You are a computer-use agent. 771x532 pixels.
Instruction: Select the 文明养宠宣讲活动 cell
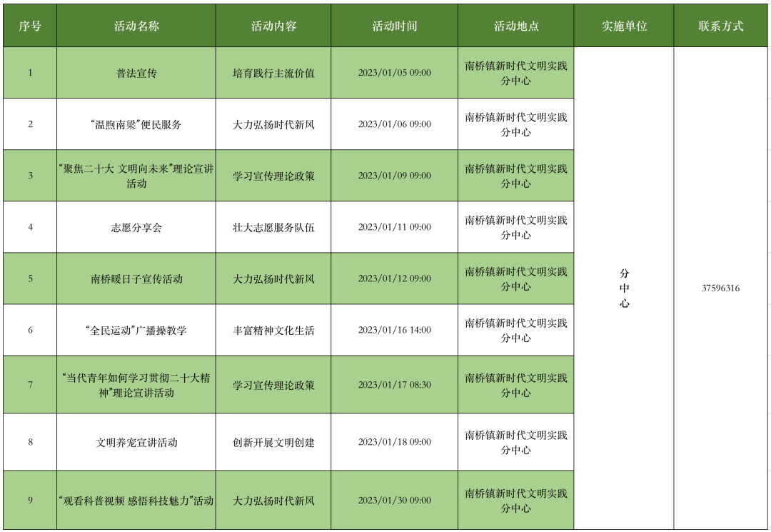[x=135, y=441]
